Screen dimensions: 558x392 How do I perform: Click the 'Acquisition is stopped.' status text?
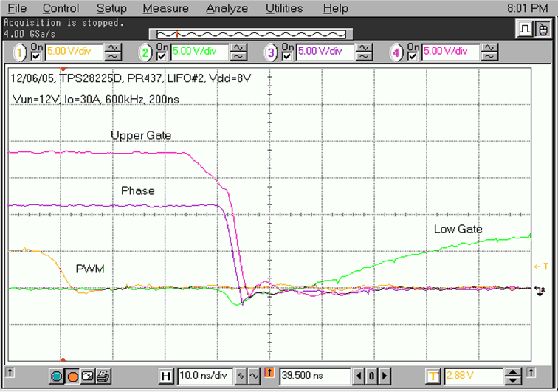pos(64,23)
